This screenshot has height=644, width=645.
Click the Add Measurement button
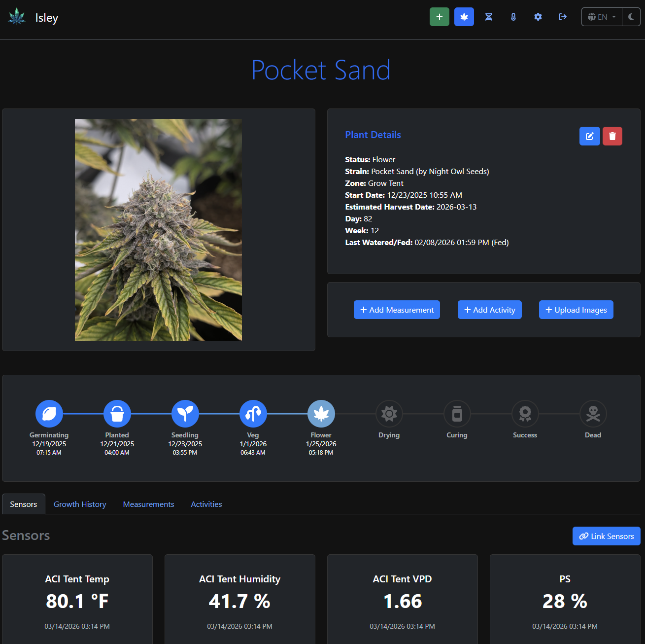(396, 310)
